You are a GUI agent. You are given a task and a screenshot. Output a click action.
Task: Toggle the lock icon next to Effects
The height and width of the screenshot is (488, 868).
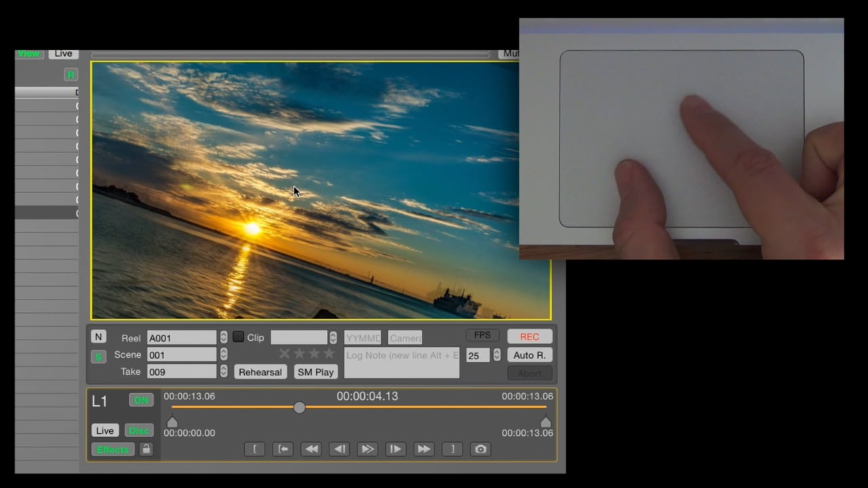click(x=146, y=449)
